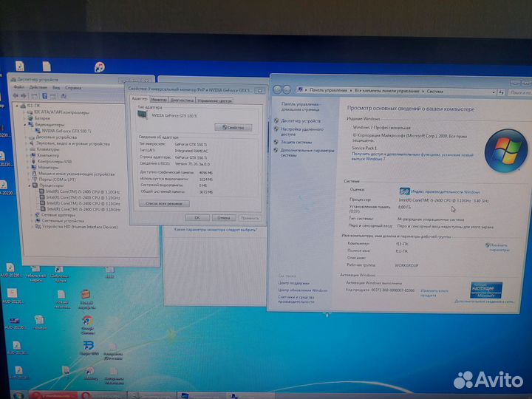Open the Справка menu in Device Manager
Screen dimensions: 532x399
(73, 87)
